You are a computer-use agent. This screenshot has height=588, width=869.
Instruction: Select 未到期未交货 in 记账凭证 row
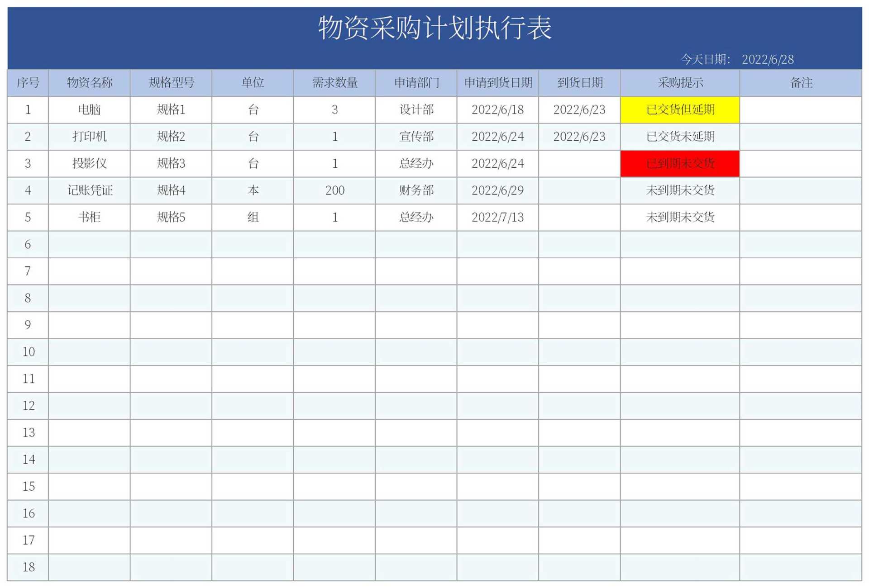pos(680,190)
